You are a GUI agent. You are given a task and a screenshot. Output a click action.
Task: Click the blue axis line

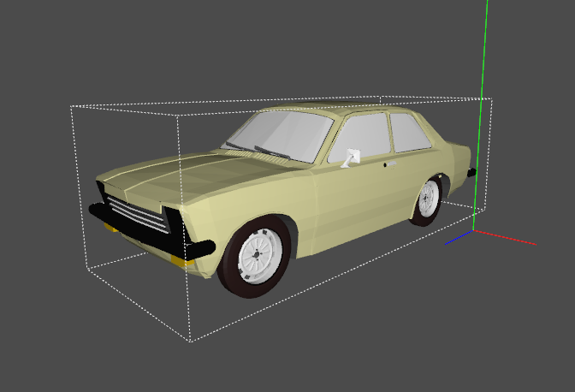[459, 237]
